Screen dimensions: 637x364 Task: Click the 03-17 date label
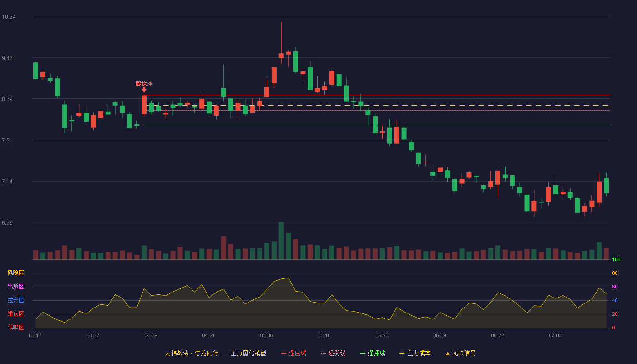pos(35,335)
